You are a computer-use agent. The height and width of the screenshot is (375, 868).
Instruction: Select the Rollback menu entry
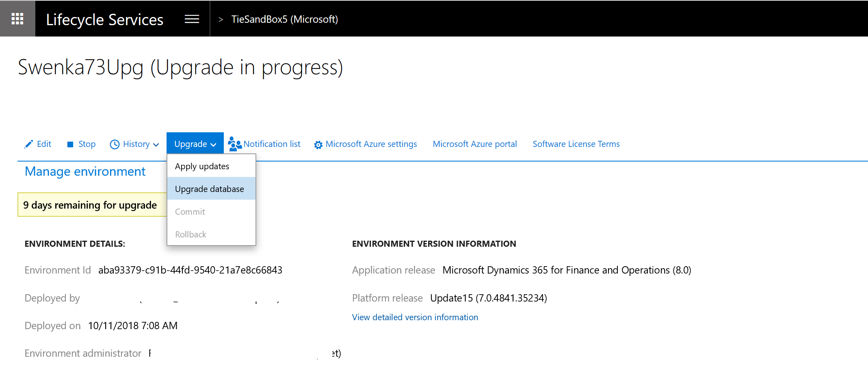(211, 234)
